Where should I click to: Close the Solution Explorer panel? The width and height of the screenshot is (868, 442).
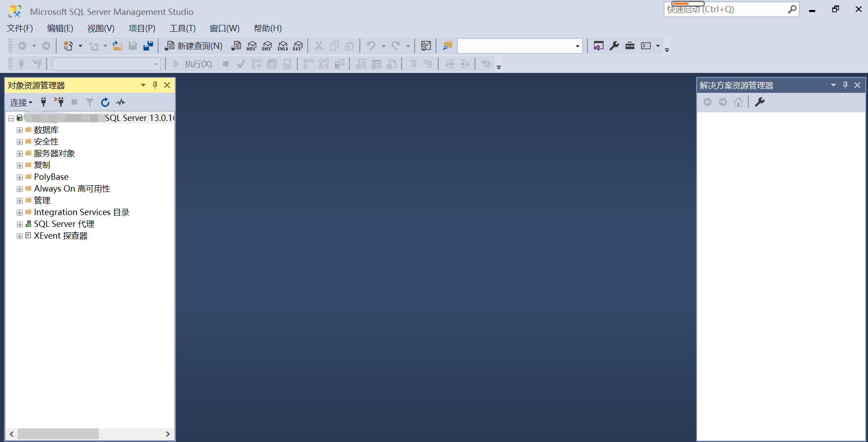click(x=858, y=85)
